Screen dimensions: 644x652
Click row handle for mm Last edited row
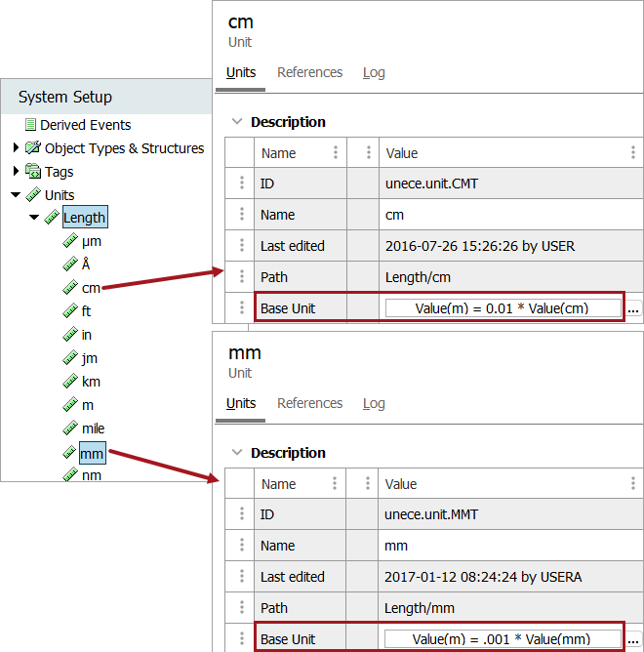coord(242,576)
